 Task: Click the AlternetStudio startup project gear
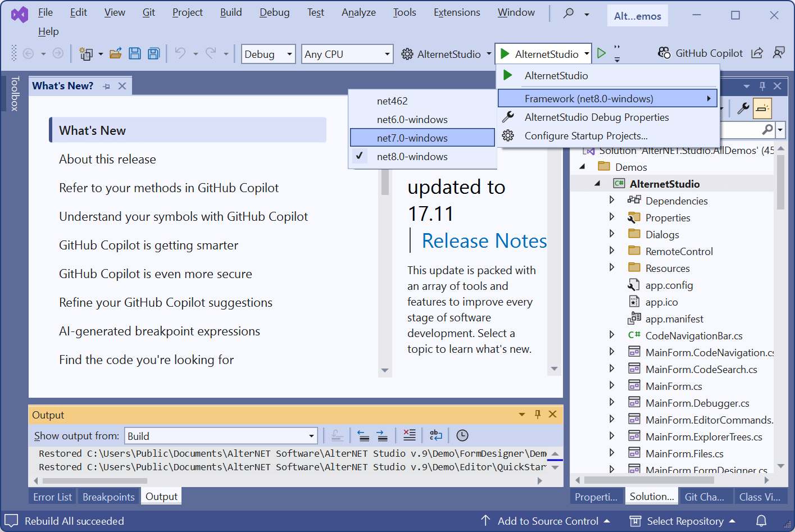pos(407,54)
